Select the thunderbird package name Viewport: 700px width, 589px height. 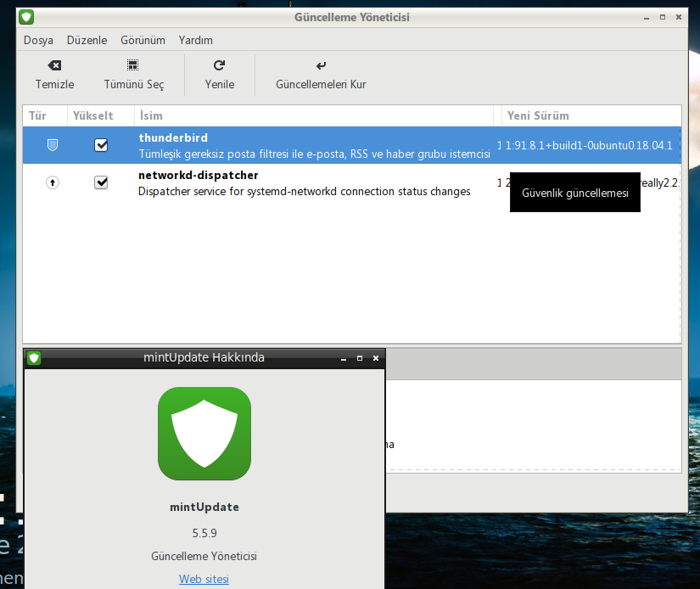tap(173, 138)
